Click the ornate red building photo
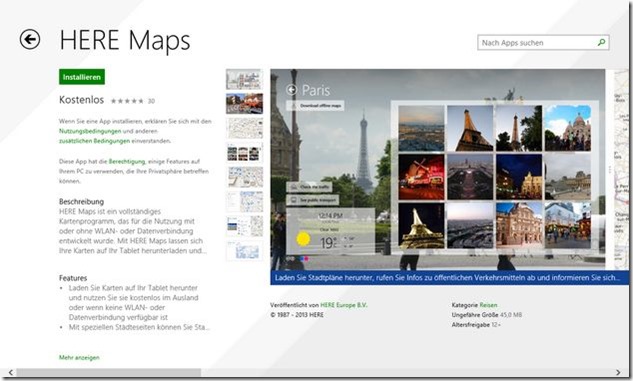The height and width of the screenshot is (381, 633). point(519,225)
